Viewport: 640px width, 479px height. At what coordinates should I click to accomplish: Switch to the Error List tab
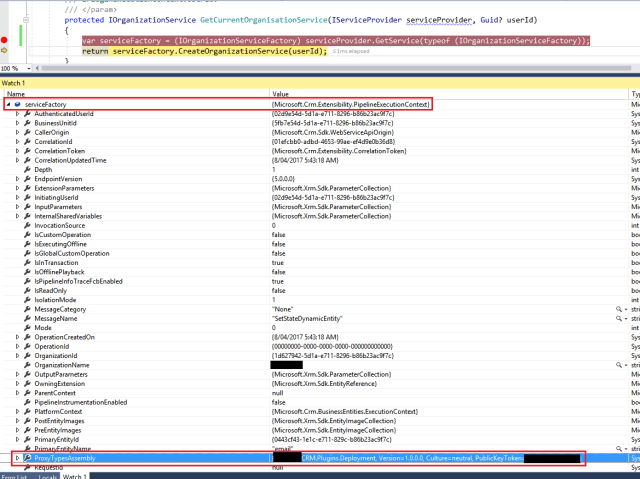point(14,473)
